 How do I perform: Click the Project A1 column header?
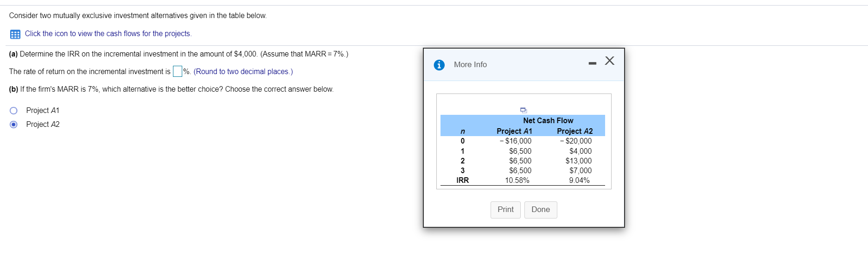coord(514,131)
